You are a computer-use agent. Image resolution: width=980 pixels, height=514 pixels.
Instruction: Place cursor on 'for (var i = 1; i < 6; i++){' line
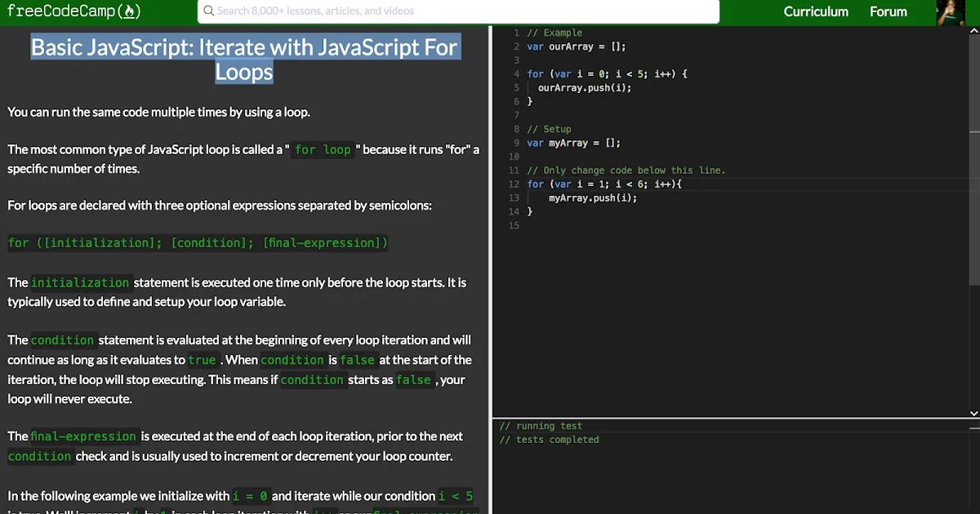tap(604, 184)
